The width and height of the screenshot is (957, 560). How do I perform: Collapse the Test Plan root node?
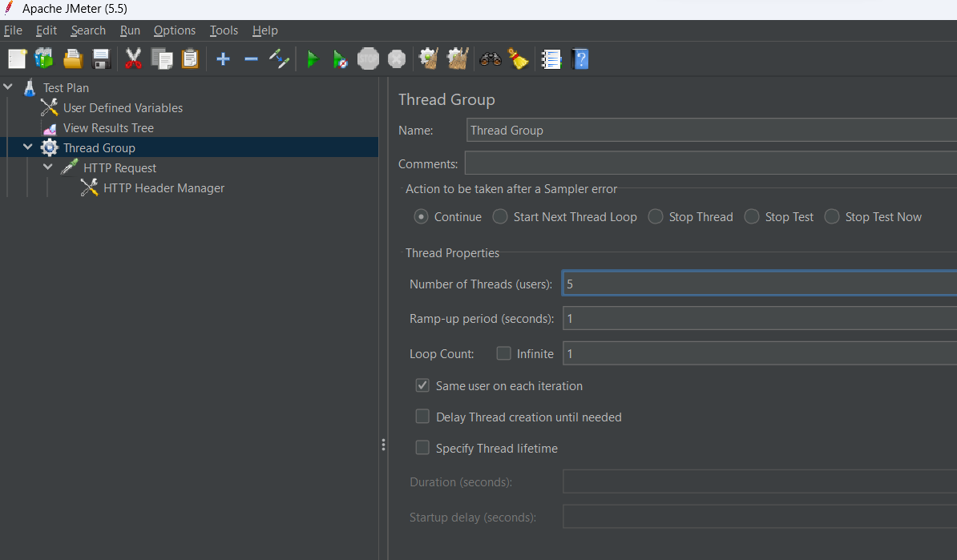click(8, 87)
